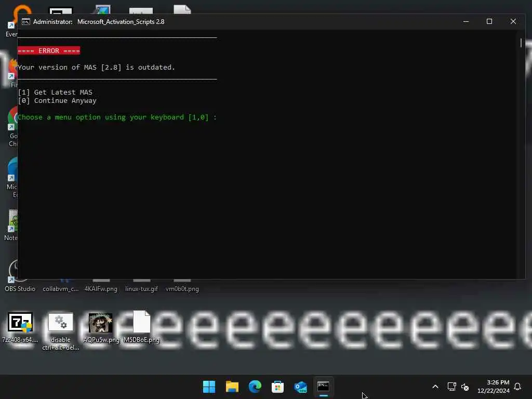Image resolution: width=532 pixels, height=399 pixels.
Task: Select the M5DBoE.png desktop file
Action: tap(141, 327)
